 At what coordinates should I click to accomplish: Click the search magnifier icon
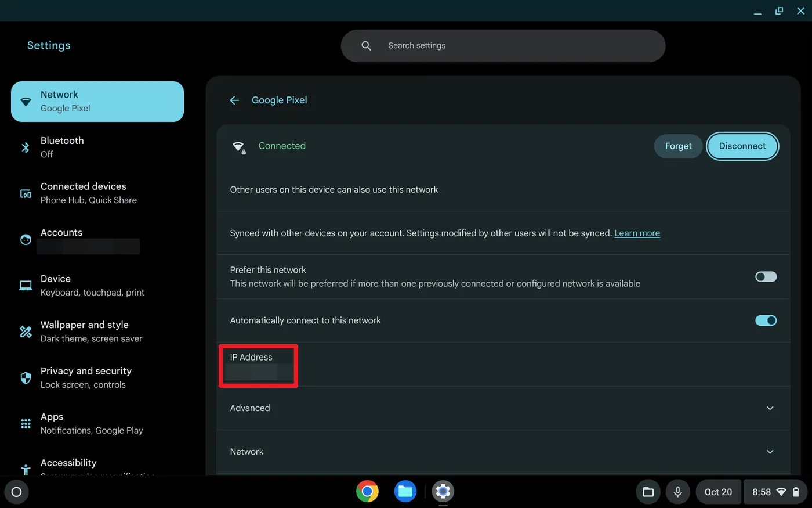[x=366, y=46]
